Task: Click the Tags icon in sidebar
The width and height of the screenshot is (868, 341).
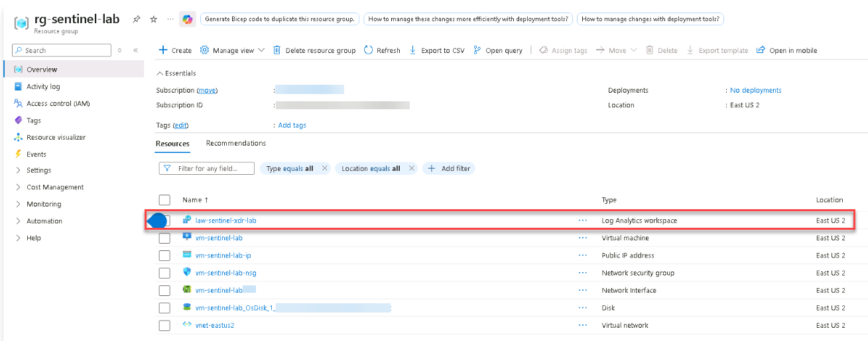Action: [x=19, y=121]
